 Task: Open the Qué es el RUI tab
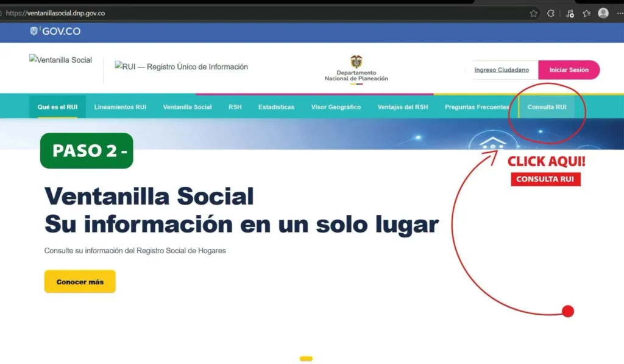(57, 107)
